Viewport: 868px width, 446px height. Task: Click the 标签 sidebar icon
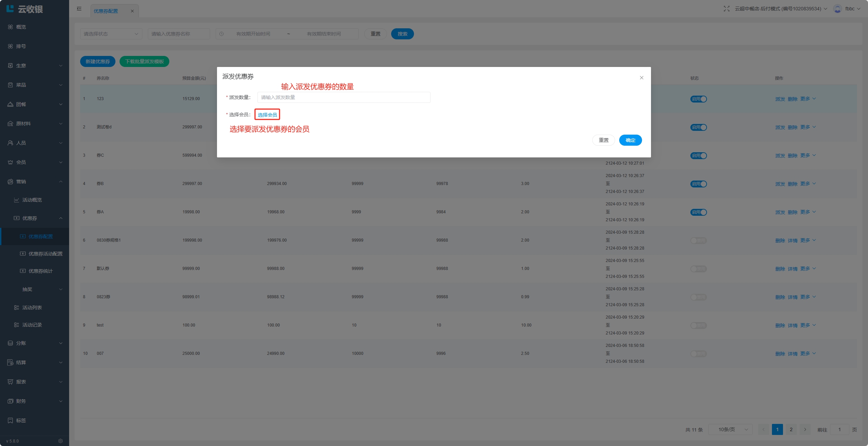[x=10, y=420]
